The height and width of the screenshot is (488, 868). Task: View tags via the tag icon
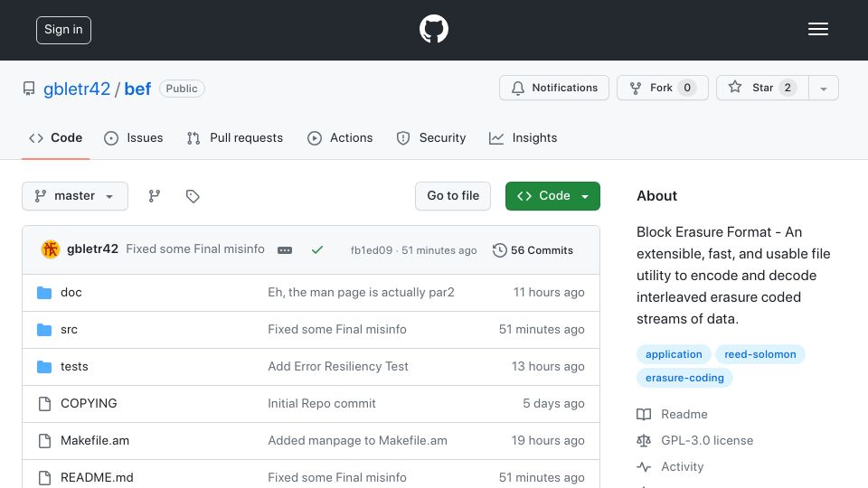coord(193,196)
